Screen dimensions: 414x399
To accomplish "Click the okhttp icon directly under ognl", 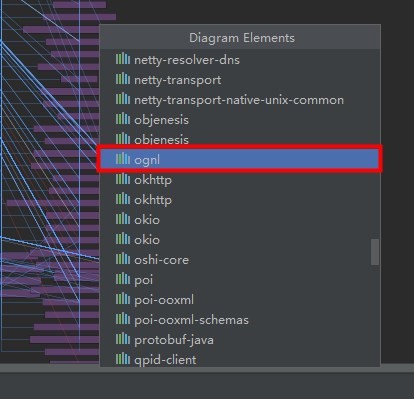I will pos(123,179).
